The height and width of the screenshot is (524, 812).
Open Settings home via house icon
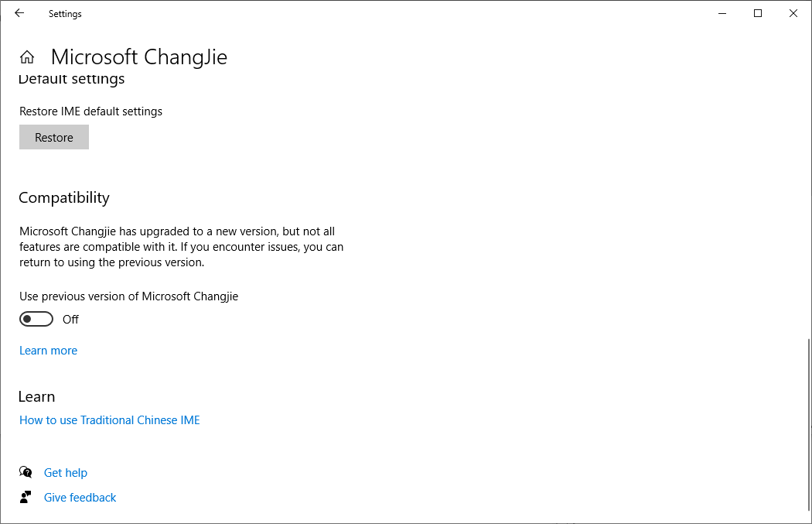(x=27, y=57)
